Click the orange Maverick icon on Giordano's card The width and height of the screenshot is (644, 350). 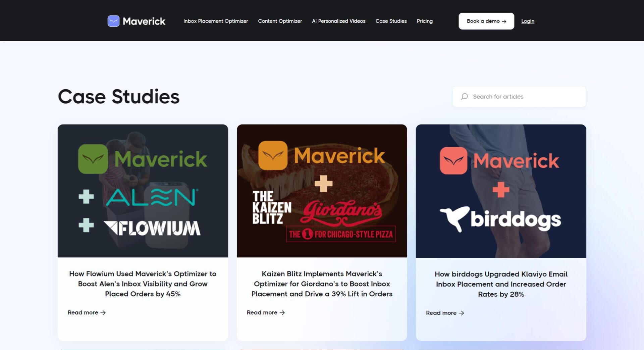tap(273, 155)
